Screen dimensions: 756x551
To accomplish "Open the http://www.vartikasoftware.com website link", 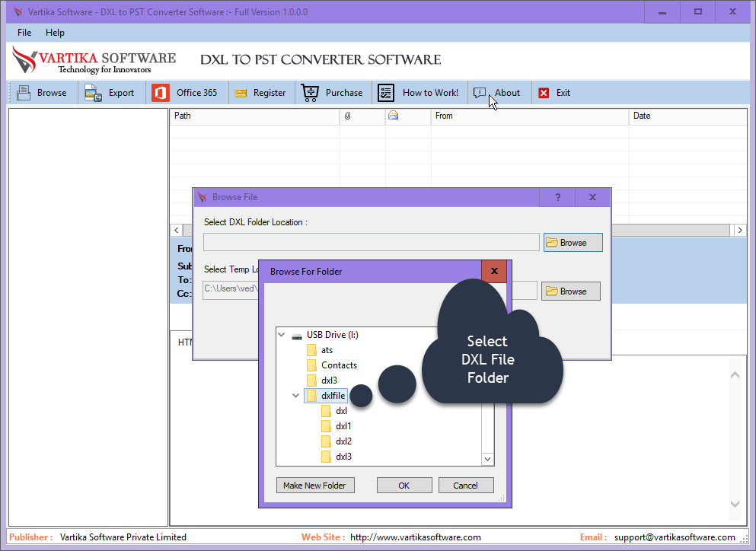I will pyautogui.click(x=415, y=537).
